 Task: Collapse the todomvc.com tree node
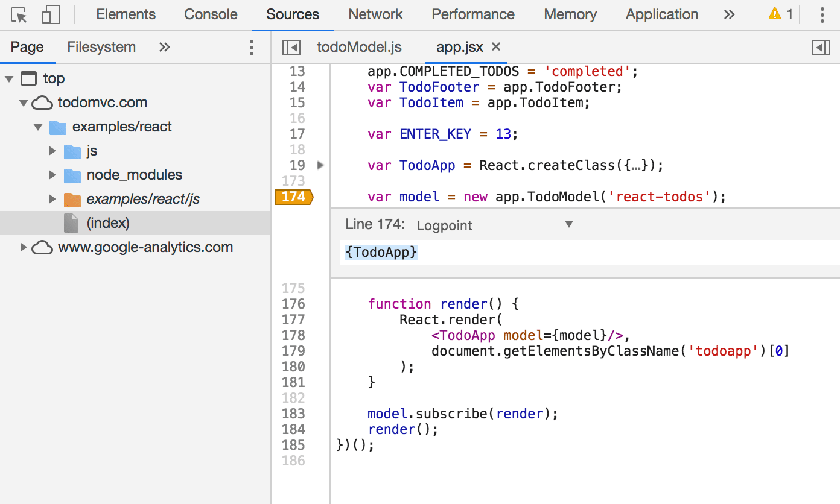coord(23,102)
